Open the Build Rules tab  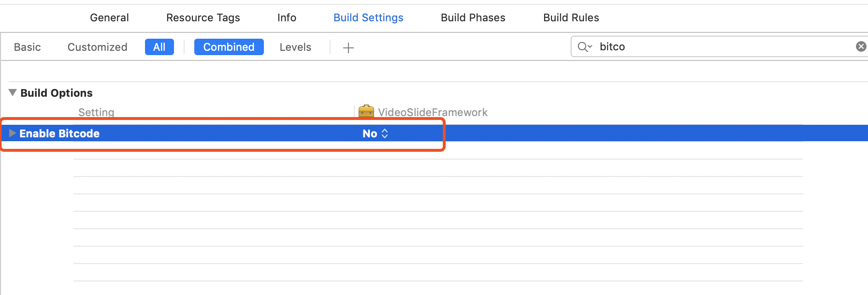[x=571, y=17]
